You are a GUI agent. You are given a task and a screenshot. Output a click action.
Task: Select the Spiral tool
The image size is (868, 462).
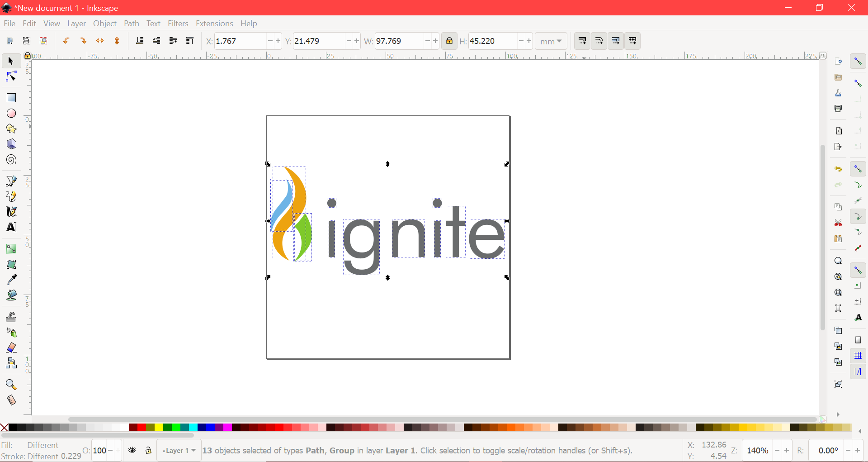11,160
